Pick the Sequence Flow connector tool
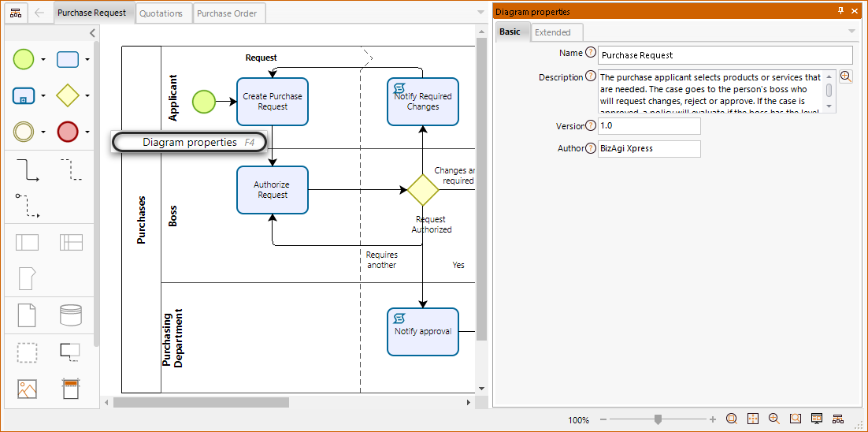 click(27, 169)
